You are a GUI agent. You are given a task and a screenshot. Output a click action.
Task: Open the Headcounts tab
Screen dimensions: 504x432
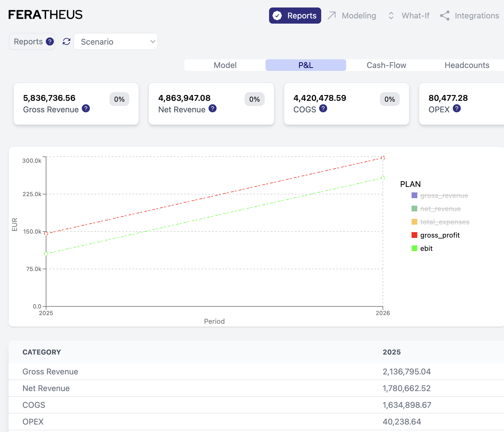coord(467,65)
